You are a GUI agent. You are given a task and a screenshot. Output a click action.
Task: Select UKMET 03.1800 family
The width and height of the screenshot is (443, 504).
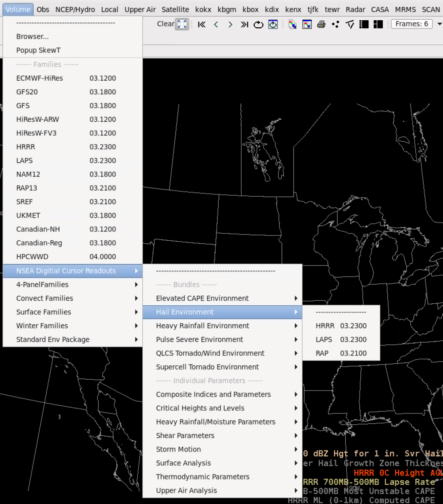coord(73,216)
